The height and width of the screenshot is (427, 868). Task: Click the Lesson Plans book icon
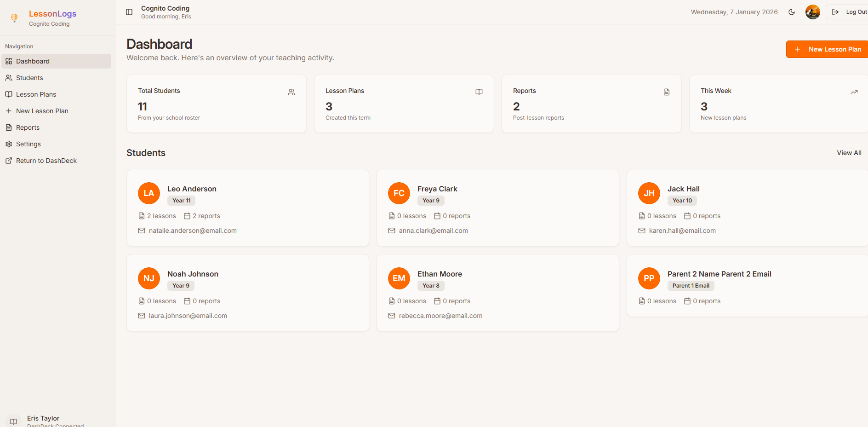[x=8, y=94]
